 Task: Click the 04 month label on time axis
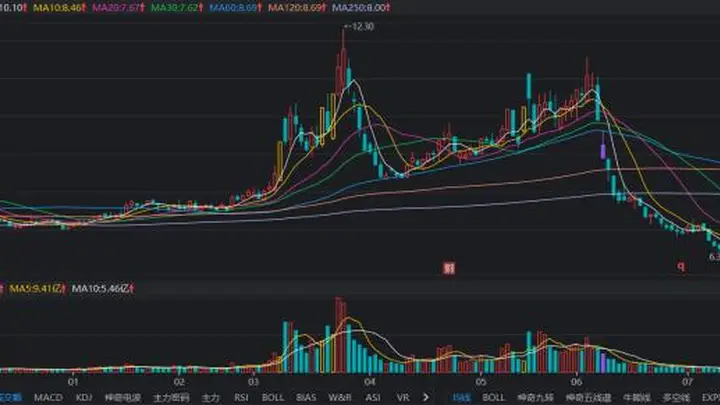(x=370, y=382)
